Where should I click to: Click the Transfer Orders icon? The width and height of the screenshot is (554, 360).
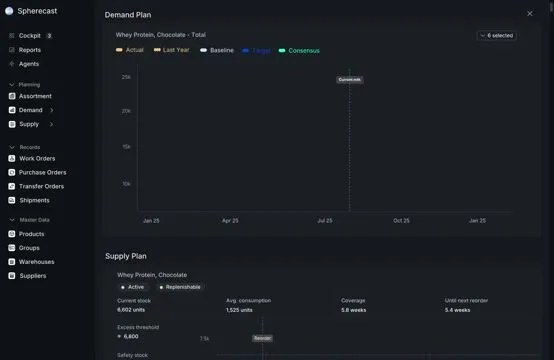[x=12, y=187]
